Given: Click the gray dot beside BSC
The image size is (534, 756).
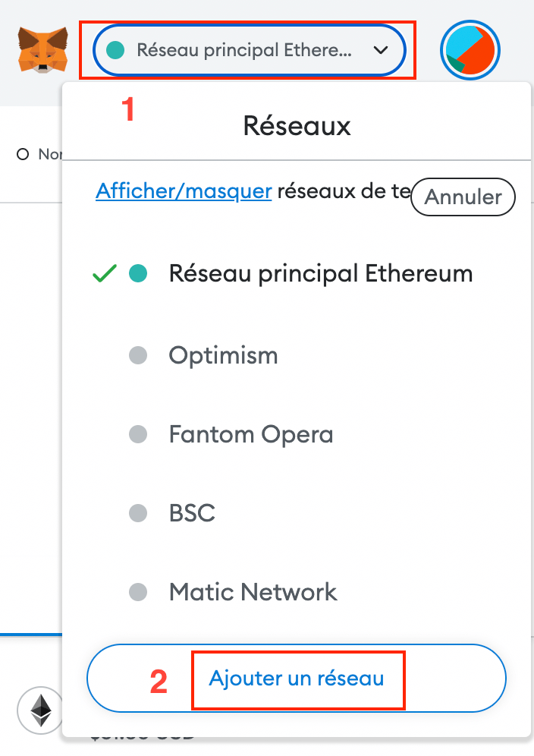Looking at the screenshot, I should 138,512.
